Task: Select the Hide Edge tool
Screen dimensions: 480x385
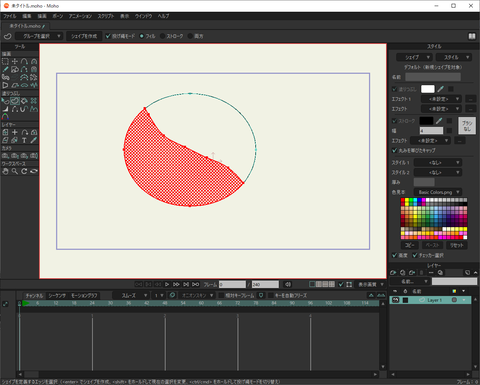Action: coord(15,109)
